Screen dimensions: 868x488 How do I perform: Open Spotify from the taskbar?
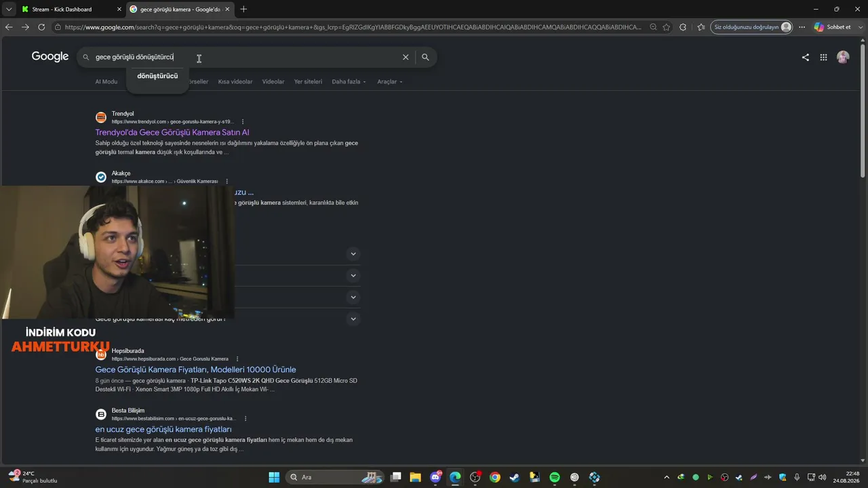tap(555, 477)
